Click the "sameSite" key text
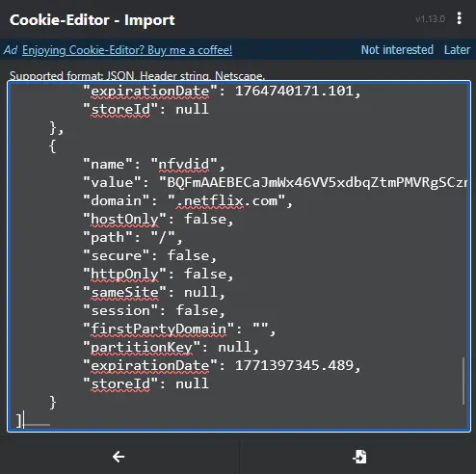The image size is (476, 474). tap(125, 293)
